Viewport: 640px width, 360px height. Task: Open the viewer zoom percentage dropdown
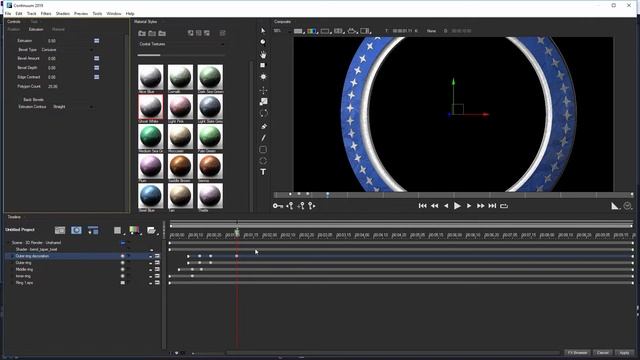(282, 31)
